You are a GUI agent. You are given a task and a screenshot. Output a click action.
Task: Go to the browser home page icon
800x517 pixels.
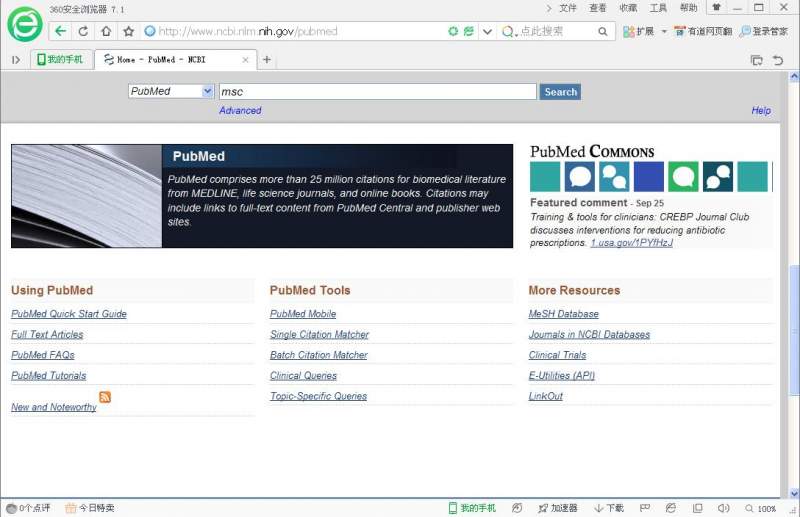pos(106,31)
